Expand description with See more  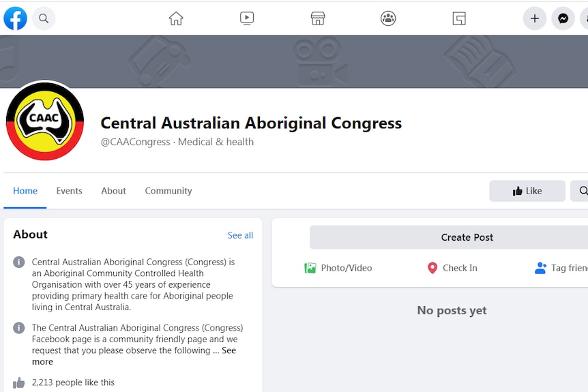tap(229, 350)
